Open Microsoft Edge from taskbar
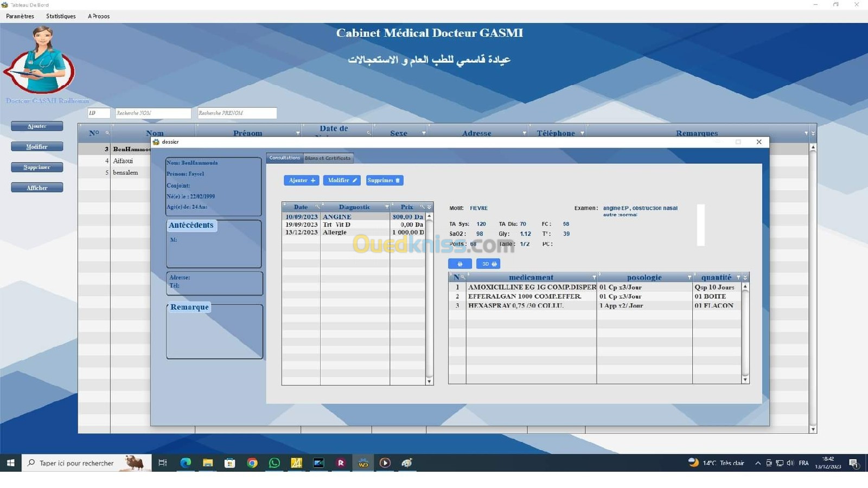This screenshot has width=868, height=488. [x=186, y=463]
